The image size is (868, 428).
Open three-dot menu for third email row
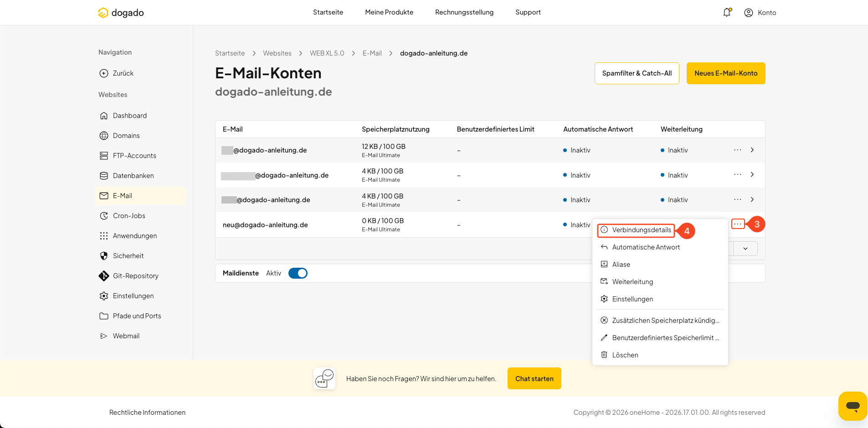738,199
